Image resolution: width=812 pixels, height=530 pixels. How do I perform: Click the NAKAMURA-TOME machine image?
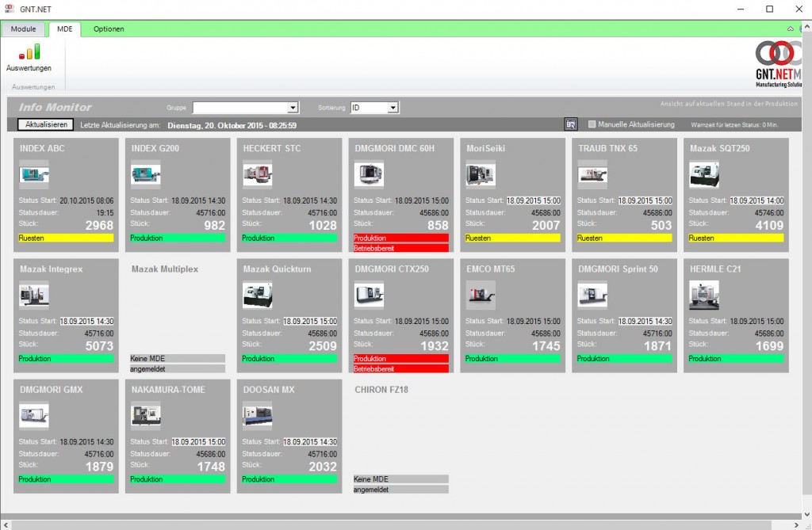pyautogui.click(x=146, y=416)
